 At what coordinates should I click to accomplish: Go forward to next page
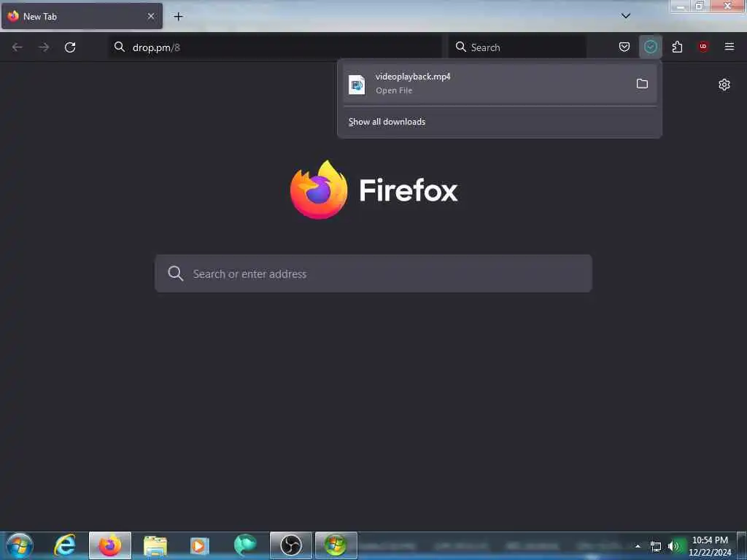pos(44,47)
